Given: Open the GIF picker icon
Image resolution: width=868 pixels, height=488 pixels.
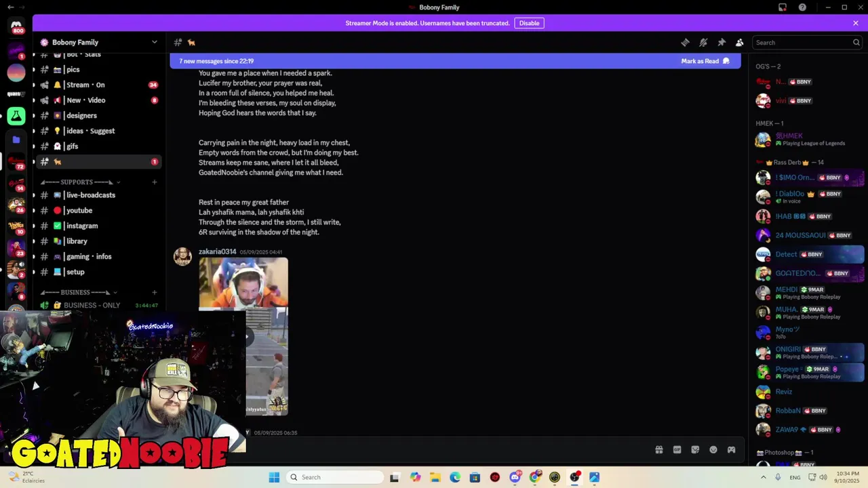Looking at the screenshot, I should pos(677,449).
